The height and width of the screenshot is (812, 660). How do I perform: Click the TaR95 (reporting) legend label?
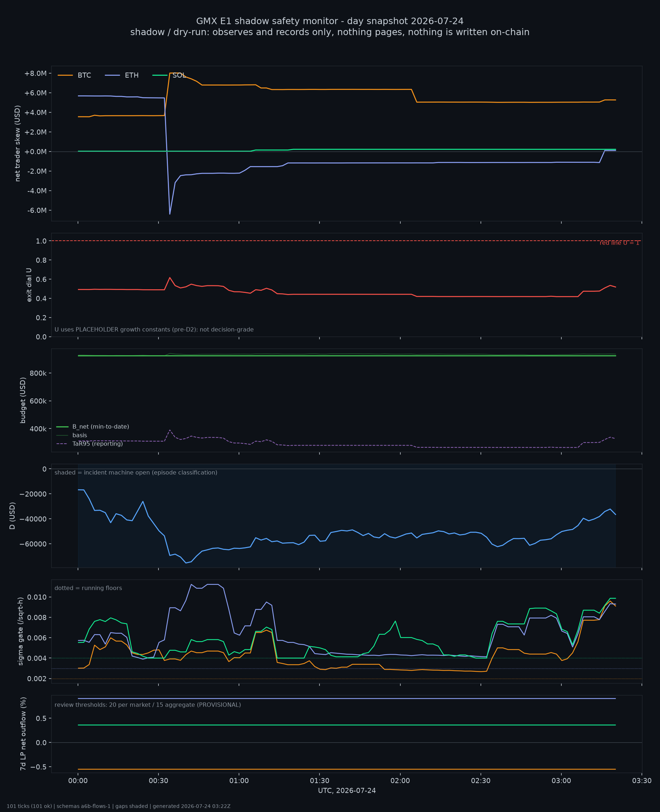pos(98,444)
